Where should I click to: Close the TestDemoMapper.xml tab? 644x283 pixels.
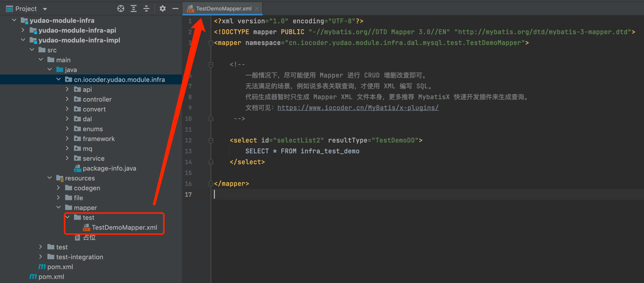click(257, 8)
